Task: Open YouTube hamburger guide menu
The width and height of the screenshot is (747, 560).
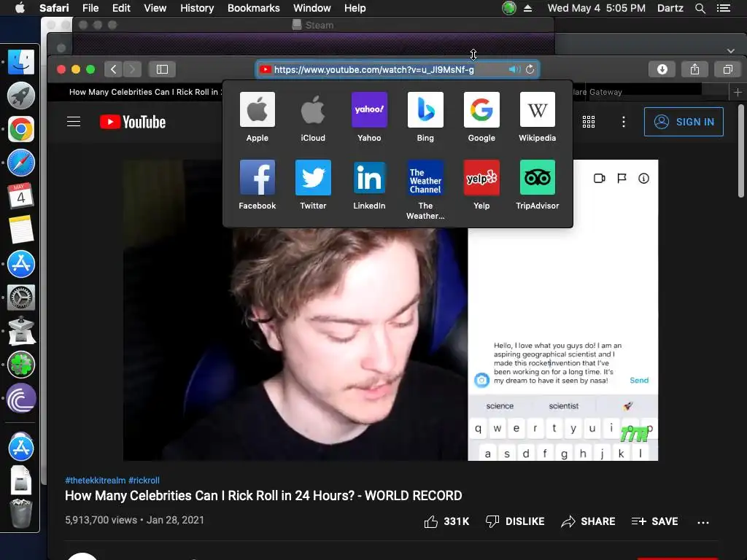Action: coord(74,122)
